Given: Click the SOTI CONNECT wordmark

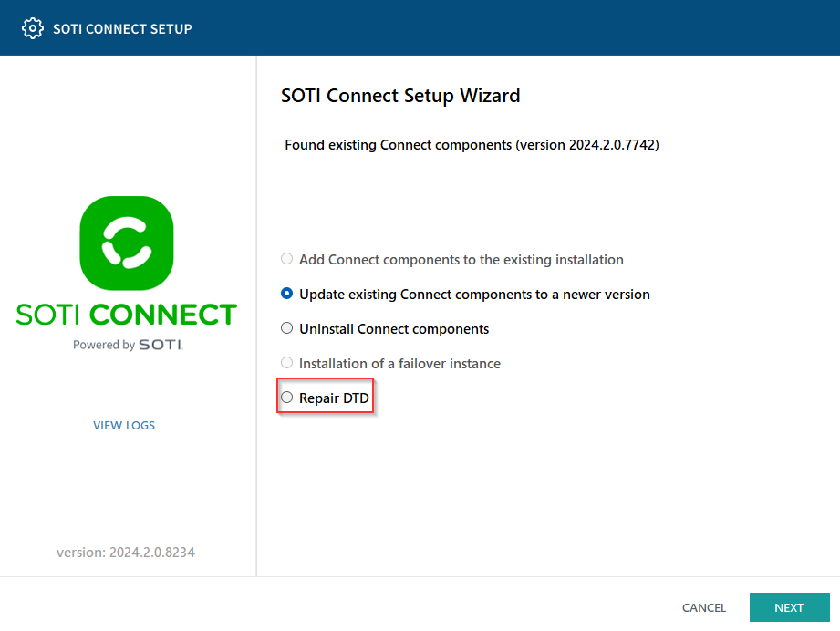Looking at the screenshot, I should [127, 315].
